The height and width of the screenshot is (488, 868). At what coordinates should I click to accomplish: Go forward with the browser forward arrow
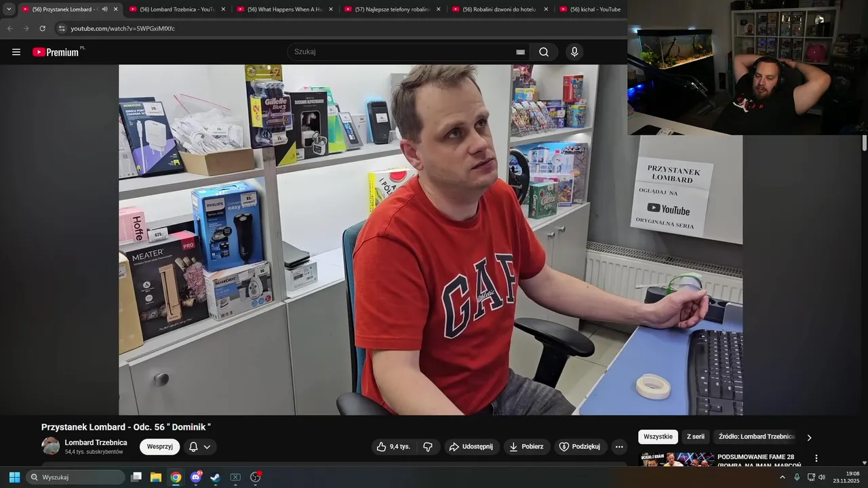(x=26, y=28)
